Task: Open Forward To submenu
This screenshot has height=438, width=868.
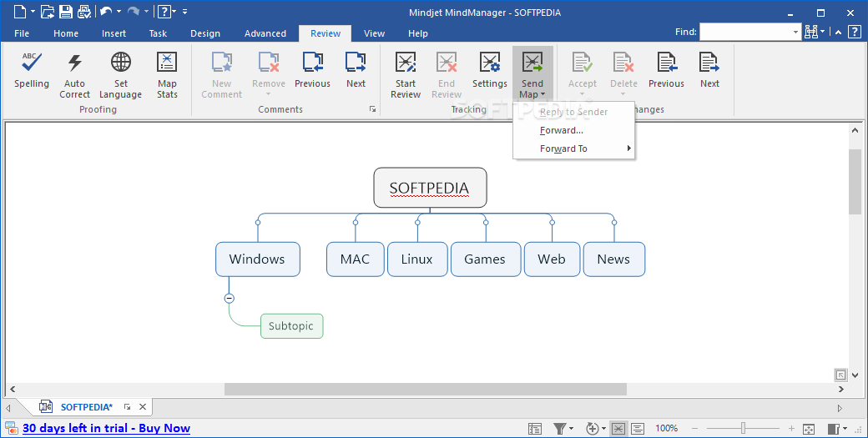Action: point(573,149)
